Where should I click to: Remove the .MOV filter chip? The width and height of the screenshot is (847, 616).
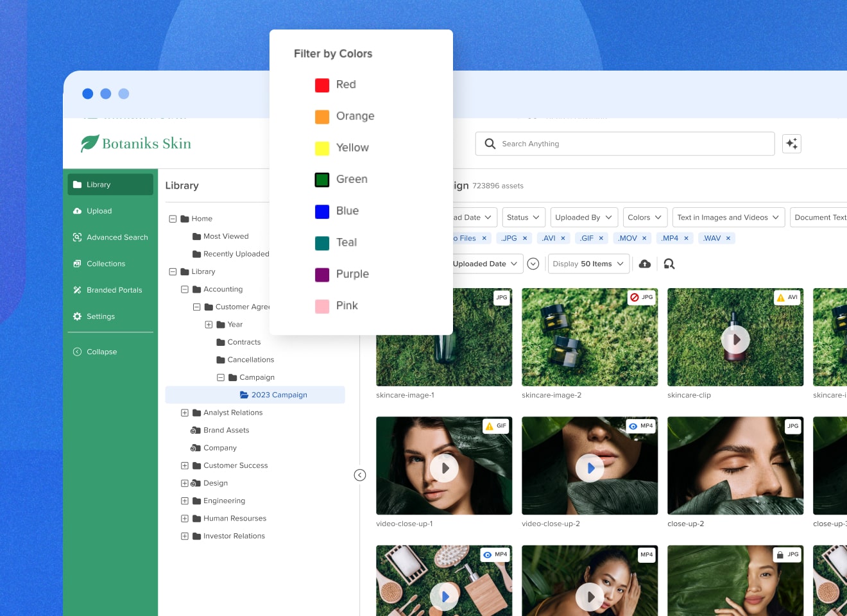(x=644, y=238)
